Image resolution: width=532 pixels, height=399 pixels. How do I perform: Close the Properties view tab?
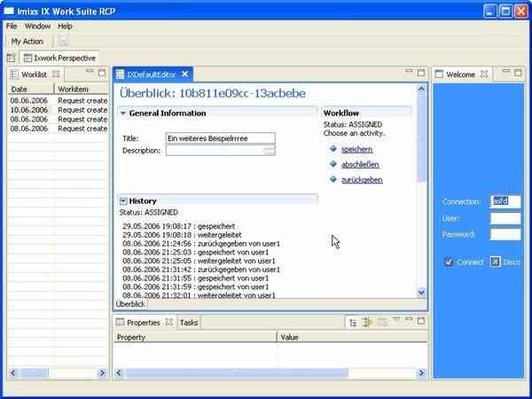click(169, 322)
